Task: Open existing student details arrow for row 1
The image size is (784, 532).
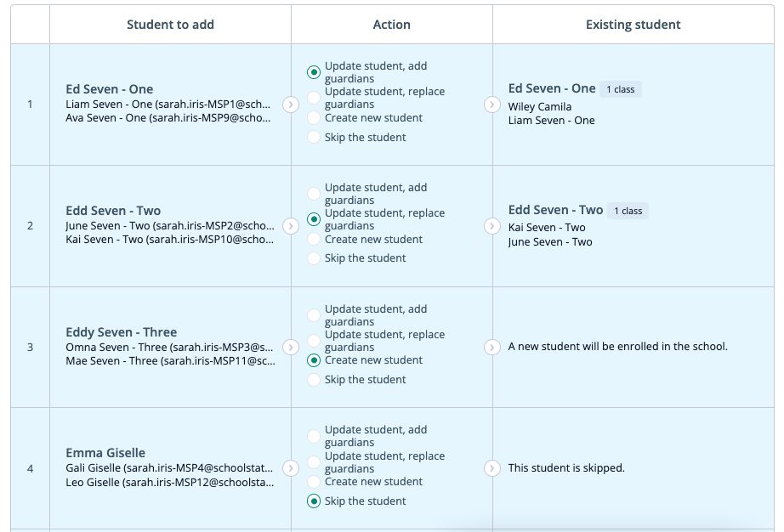Action: (491, 105)
